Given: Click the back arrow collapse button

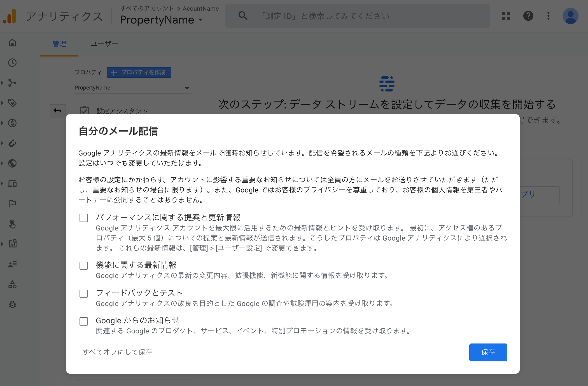Looking at the screenshot, I should 58,110.
